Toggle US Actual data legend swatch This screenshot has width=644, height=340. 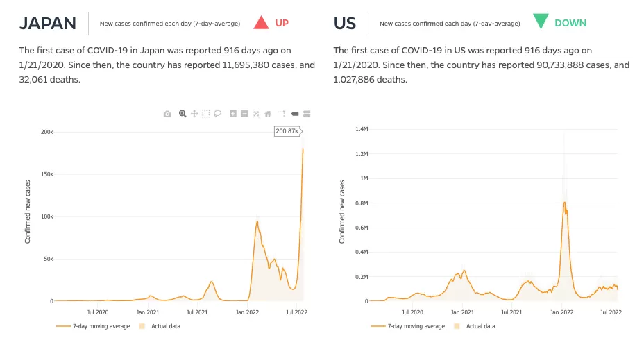coord(457,326)
